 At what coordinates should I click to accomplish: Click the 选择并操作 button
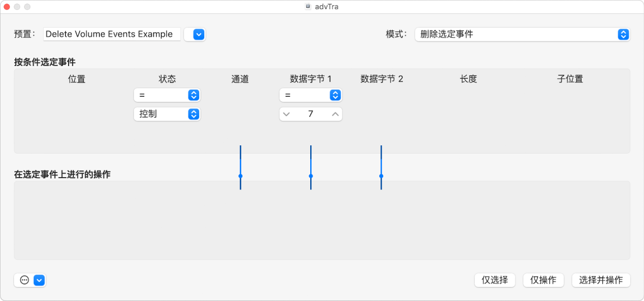600,280
